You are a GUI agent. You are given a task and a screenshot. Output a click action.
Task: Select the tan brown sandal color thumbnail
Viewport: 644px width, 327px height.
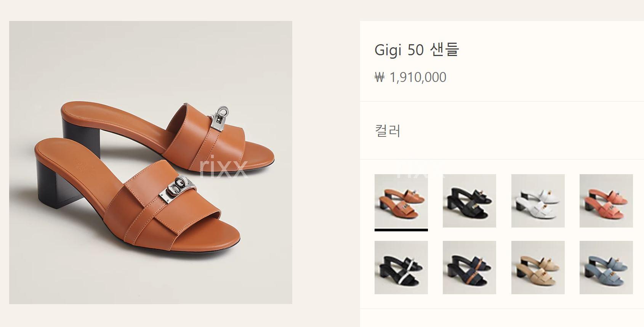[401, 201]
